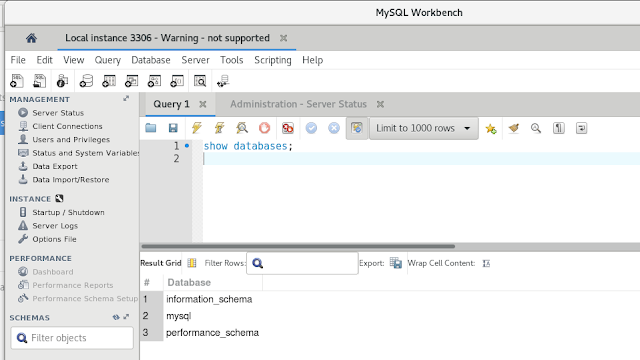Image resolution: width=640 pixels, height=360 pixels.
Task: Open Status and System Variables
Action: tap(85, 153)
